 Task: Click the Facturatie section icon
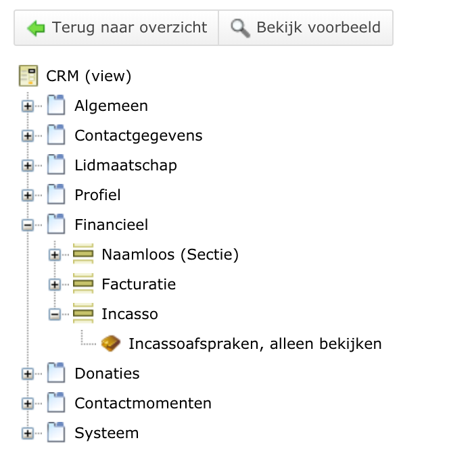click(83, 283)
